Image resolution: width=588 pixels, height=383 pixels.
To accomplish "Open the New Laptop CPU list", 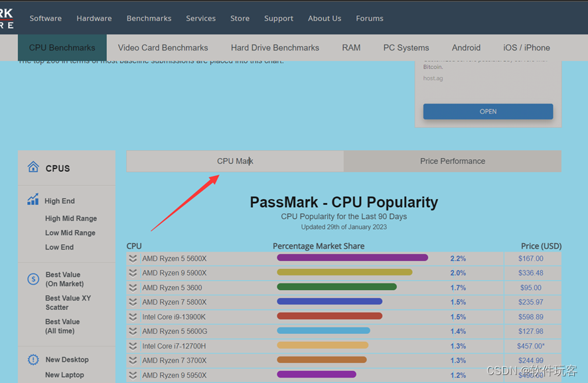I will pyautogui.click(x=64, y=375).
